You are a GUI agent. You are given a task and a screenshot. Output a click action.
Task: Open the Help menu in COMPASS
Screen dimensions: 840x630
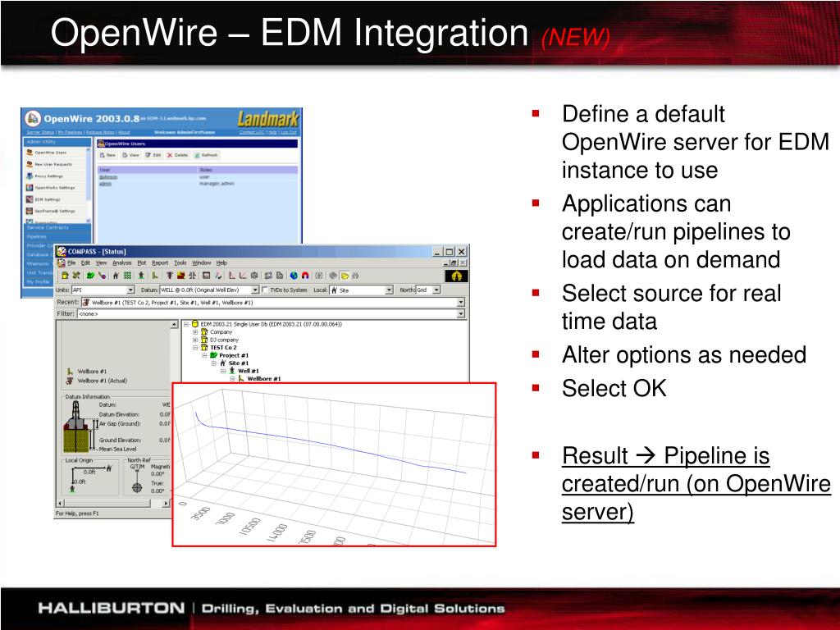tap(221, 263)
